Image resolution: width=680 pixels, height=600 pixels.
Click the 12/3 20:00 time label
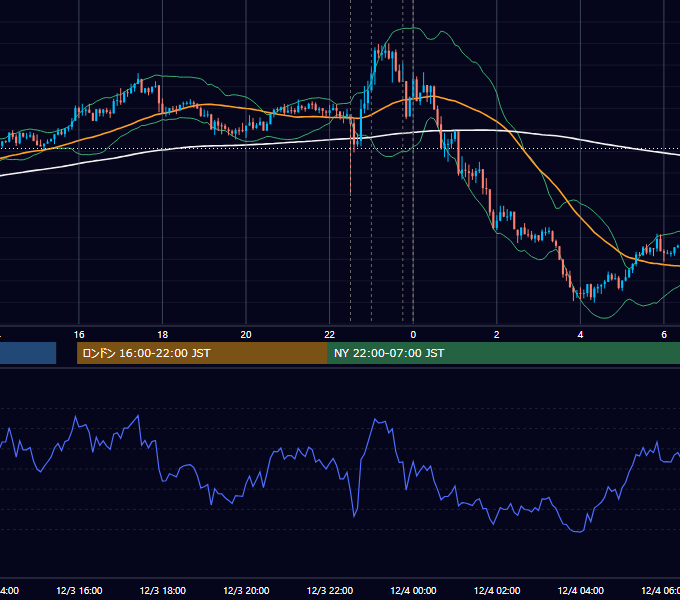[246, 590]
